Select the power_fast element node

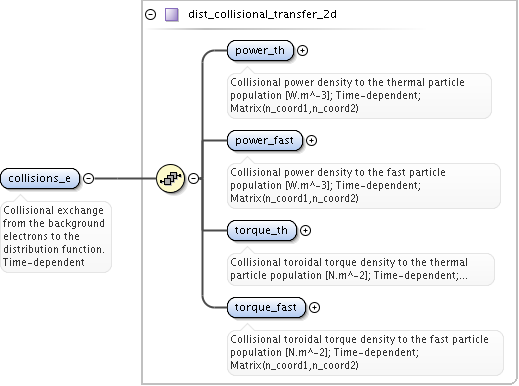[x=265, y=140]
